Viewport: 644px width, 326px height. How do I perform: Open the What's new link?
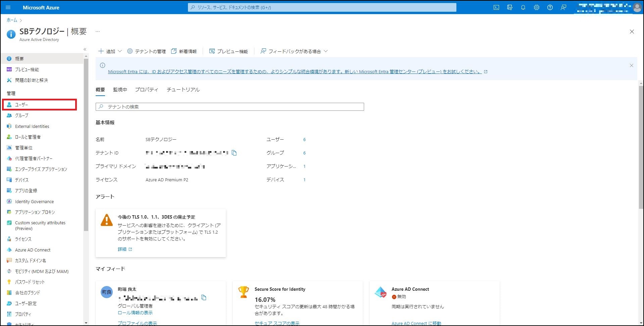click(184, 51)
